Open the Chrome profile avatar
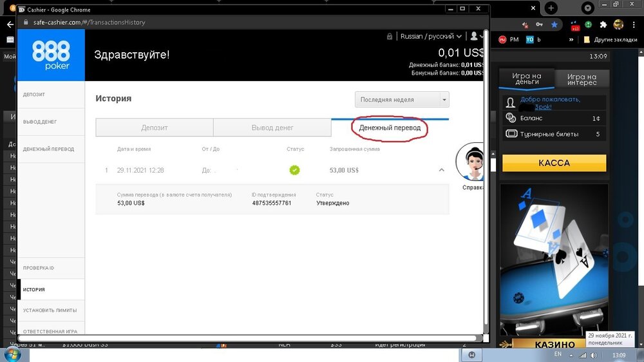 pyautogui.click(x=618, y=24)
